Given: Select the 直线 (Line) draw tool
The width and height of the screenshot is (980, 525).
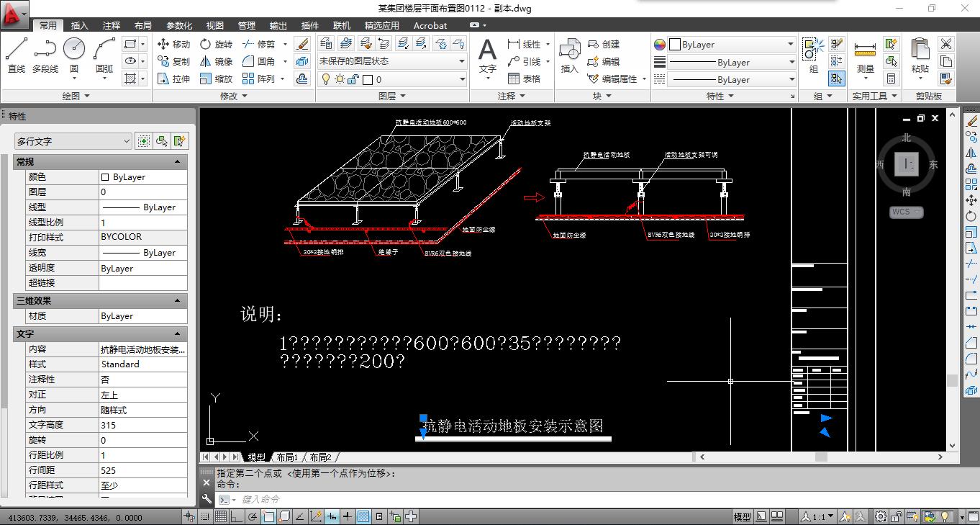Looking at the screenshot, I should pos(16,55).
